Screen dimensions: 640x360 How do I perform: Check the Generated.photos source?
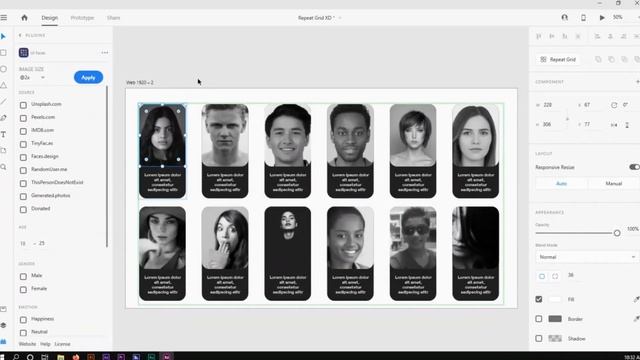(23, 196)
